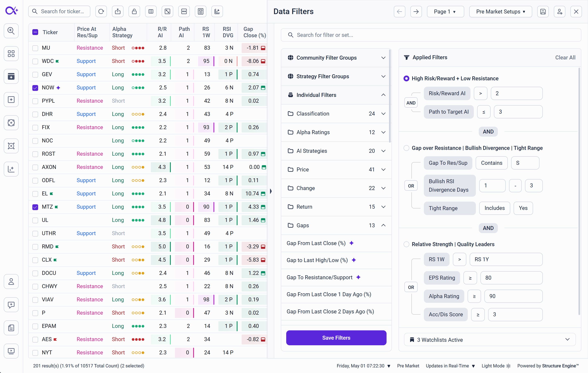Click the filter list vertical scrollbar
Image resolution: width=588 pixels, height=373 pixels.
[x=390, y=96]
